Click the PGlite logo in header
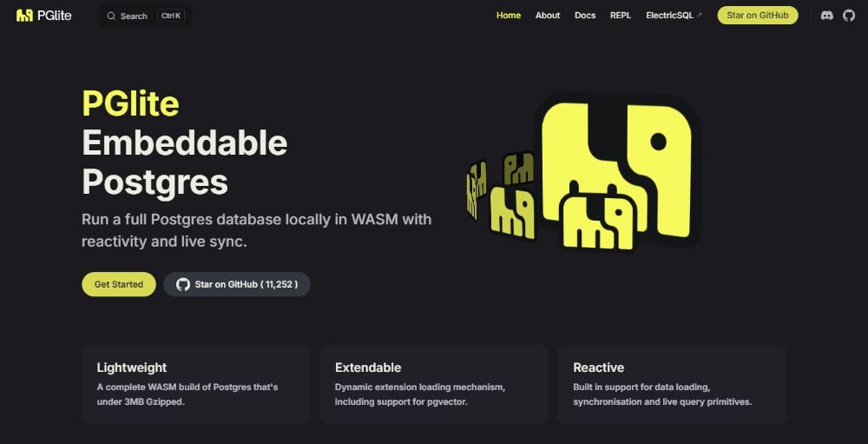 coord(44,16)
